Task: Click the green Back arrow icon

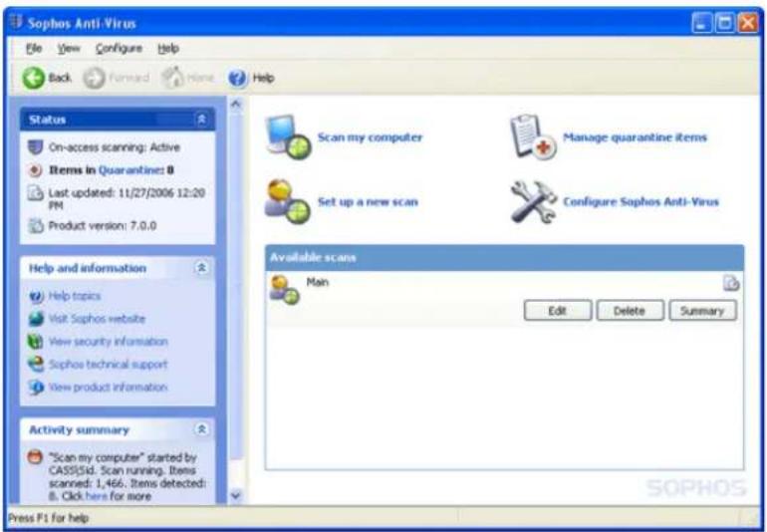Action: (33, 78)
